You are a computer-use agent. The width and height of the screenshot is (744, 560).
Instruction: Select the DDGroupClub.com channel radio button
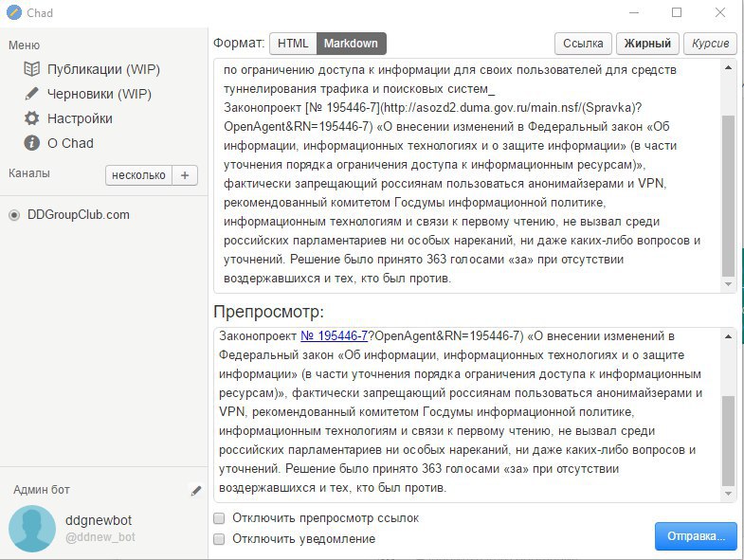(x=14, y=215)
